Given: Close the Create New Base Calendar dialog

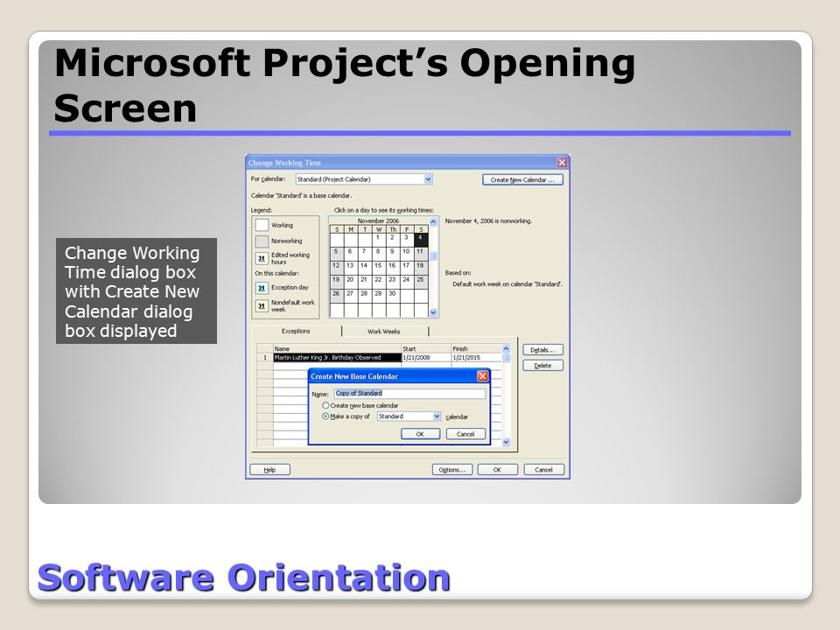Looking at the screenshot, I should tap(483, 376).
